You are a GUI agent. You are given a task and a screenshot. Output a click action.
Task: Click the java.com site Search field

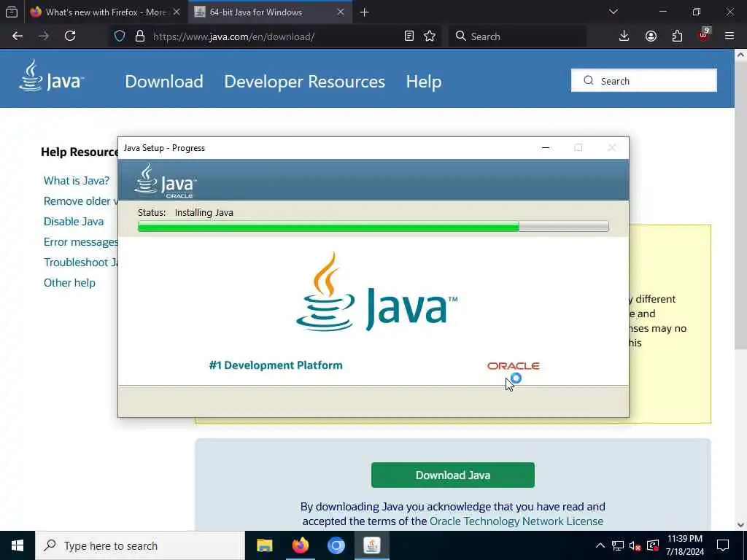click(643, 80)
